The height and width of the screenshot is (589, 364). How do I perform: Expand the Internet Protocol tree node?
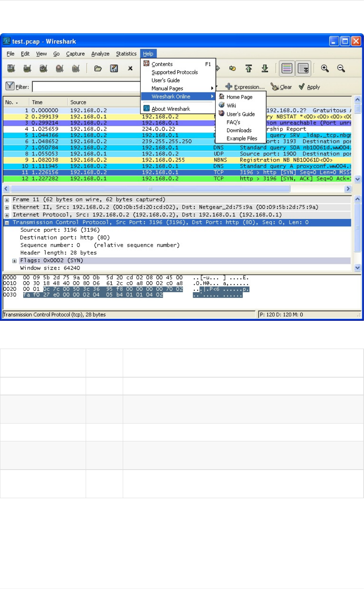[7, 215]
